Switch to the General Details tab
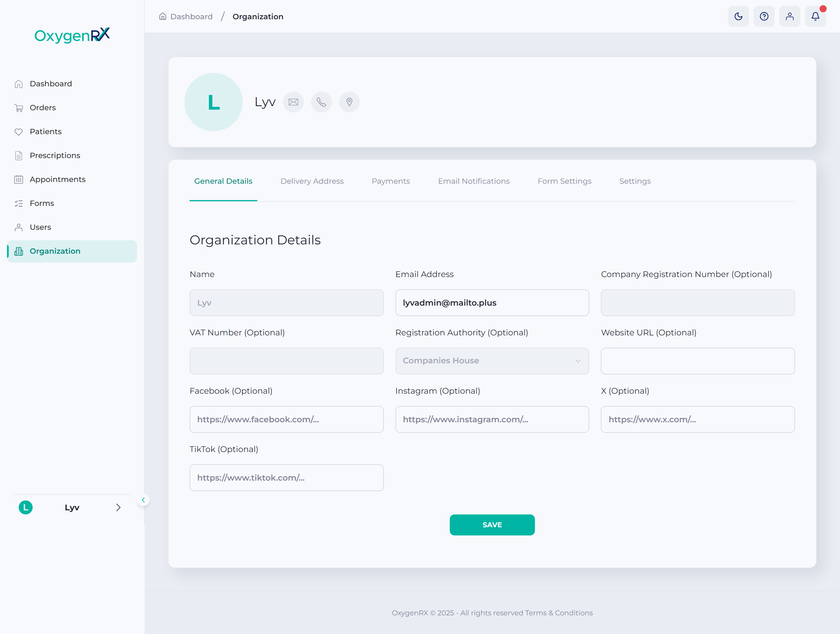The height and width of the screenshot is (634, 840). point(223,181)
